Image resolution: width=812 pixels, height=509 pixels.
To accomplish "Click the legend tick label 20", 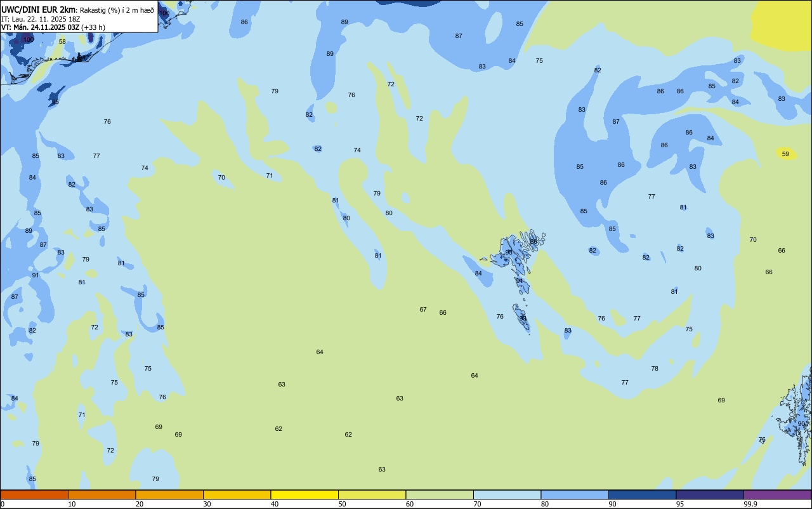I will point(139,504).
